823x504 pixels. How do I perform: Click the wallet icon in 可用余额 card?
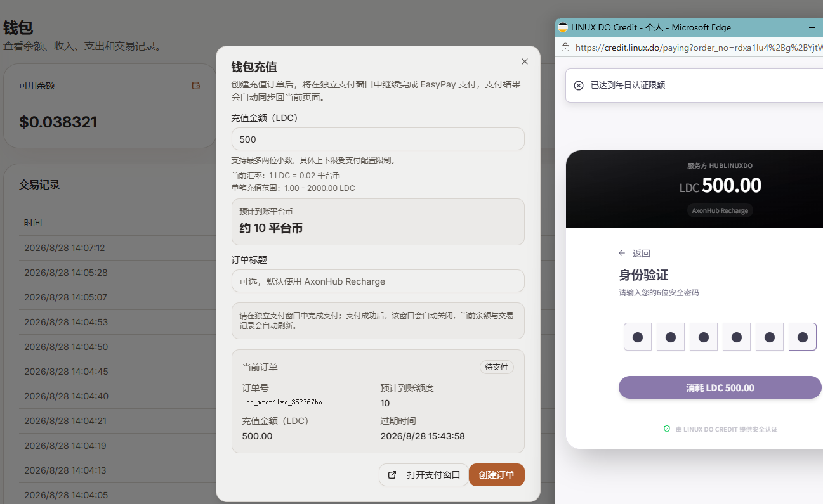196,86
